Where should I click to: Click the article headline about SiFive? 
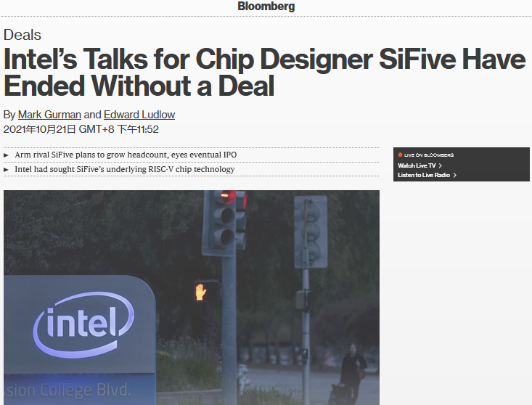pyautogui.click(x=264, y=73)
